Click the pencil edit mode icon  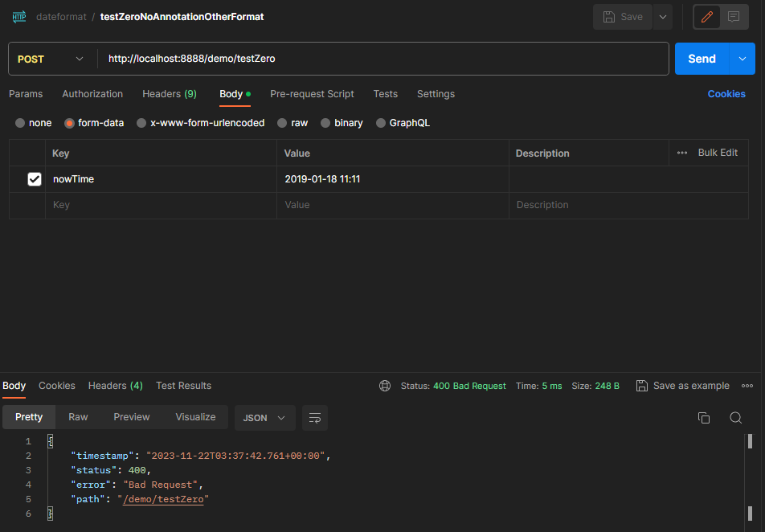pos(707,17)
